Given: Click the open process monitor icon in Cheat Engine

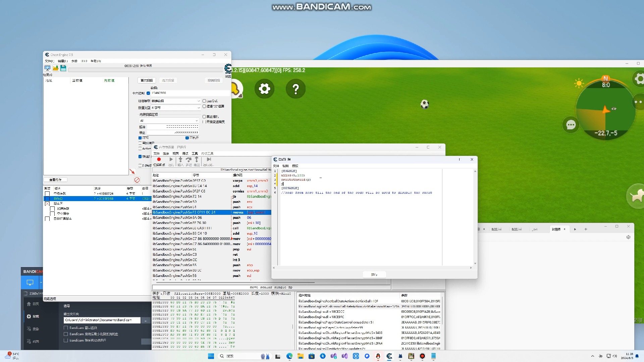Looking at the screenshot, I should coord(47,68).
